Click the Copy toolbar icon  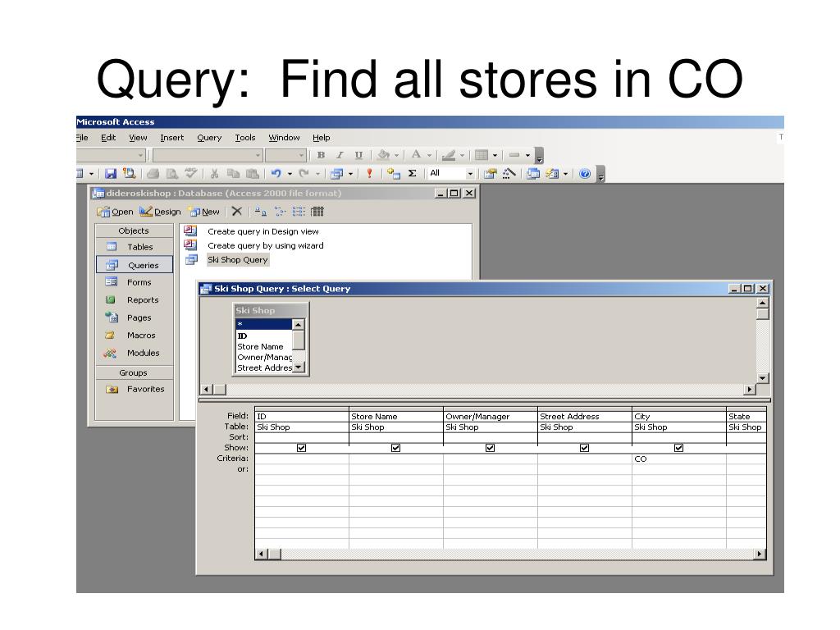[x=233, y=174]
